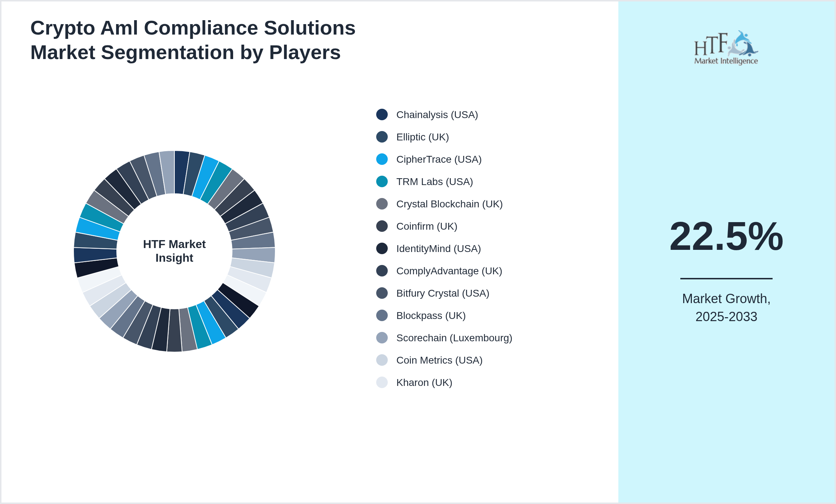Click the IdentityMind (USA) legend color dot
Viewport: 836px width, 504px height.
click(x=382, y=248)
